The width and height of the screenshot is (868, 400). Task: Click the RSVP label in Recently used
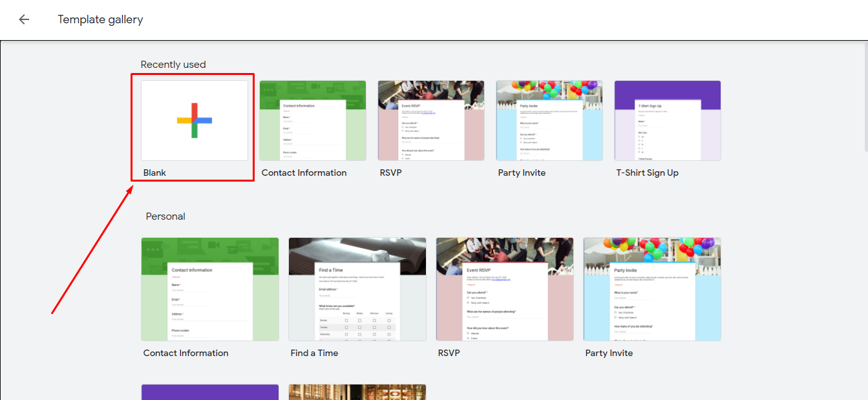(390, 173)
